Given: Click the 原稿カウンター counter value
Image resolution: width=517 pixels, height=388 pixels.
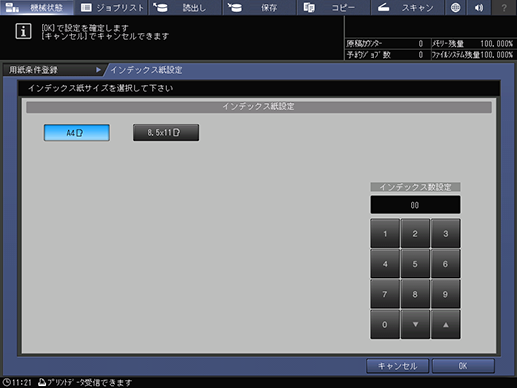Looking at the screenshot, I should click(421, 44).
